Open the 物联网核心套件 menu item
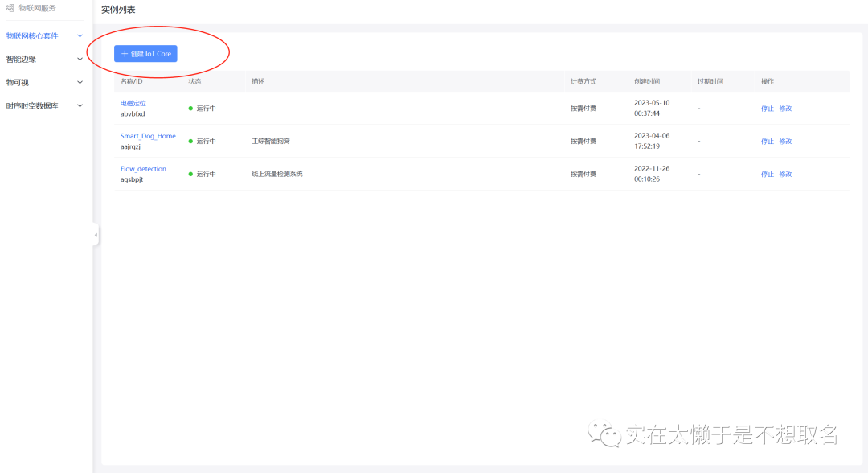The image size is (868, 473). pos(32,36)
